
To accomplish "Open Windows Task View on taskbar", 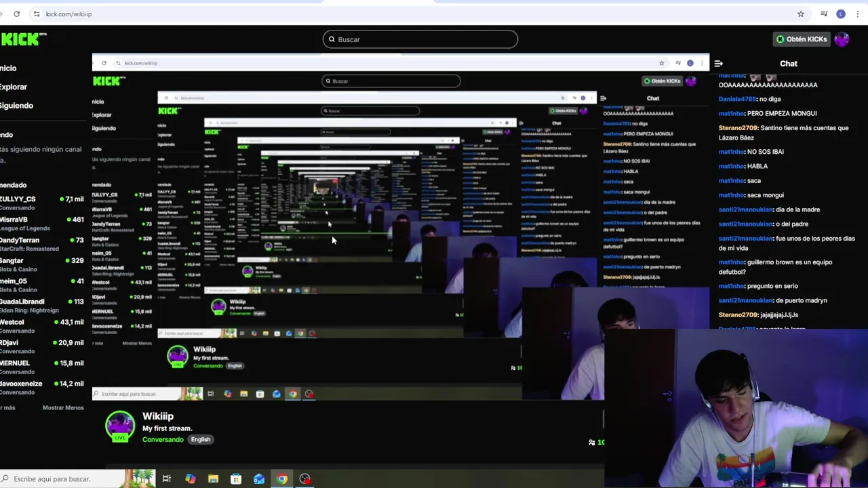I will tap(167, 479).
